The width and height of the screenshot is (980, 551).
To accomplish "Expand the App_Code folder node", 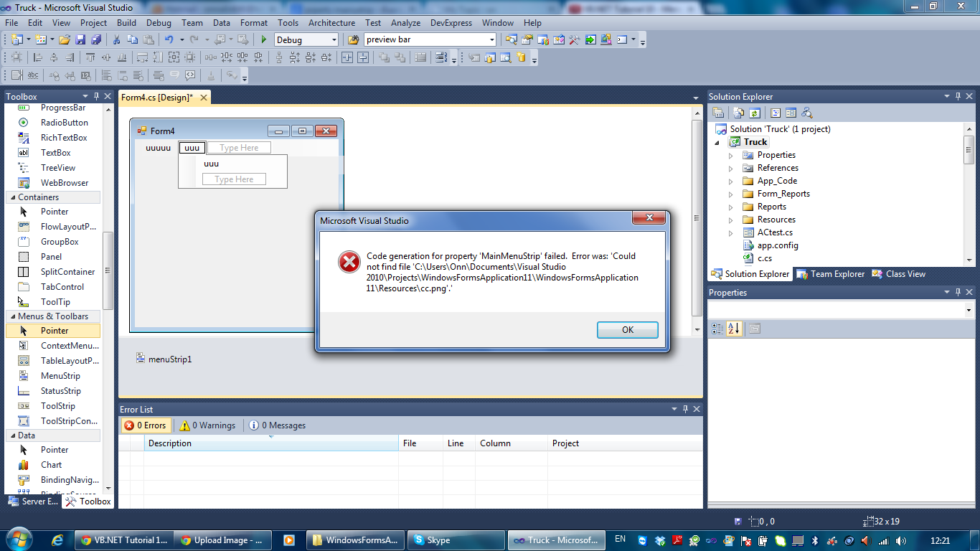I will pos(731,181).
